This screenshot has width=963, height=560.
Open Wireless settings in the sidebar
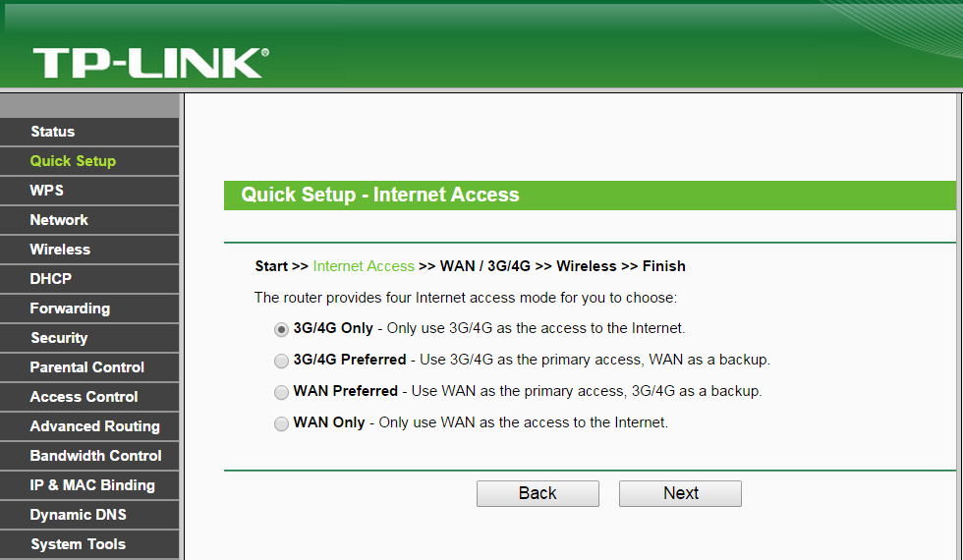point(60,250)
